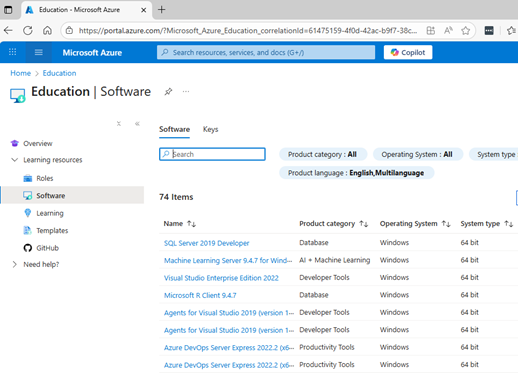This screenshot has height=373, width=518.
Task: Go back using browser back arrow
Action: (8, 31)
